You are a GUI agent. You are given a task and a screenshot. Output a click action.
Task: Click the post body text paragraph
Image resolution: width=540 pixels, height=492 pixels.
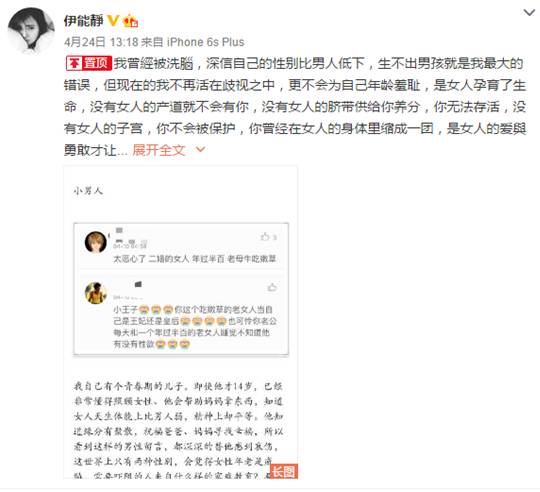coord(295,107)
